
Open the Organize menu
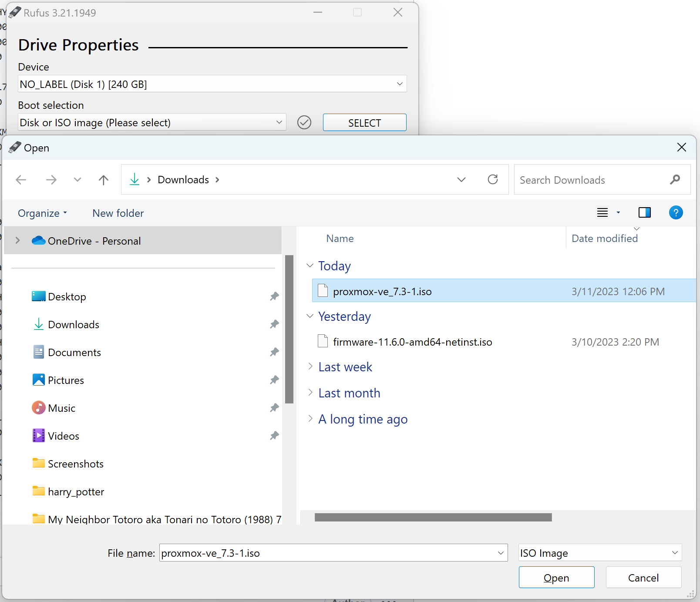click(42, 213)
